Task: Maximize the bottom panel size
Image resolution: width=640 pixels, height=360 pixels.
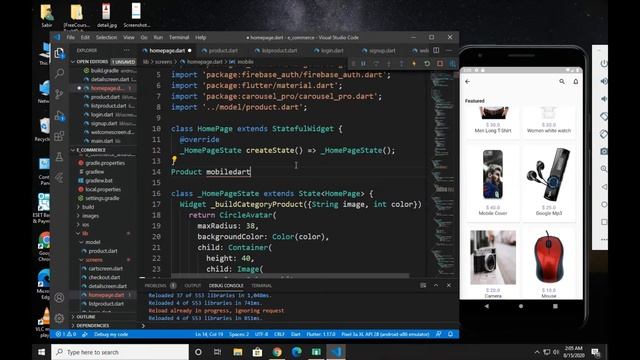Action: point(436,285)
